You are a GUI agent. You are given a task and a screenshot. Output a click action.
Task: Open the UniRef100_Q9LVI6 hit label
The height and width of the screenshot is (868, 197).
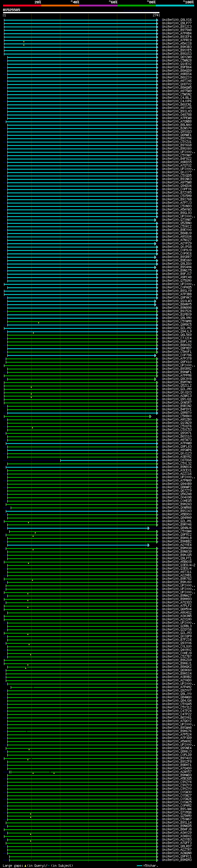[x=176, y=20]
